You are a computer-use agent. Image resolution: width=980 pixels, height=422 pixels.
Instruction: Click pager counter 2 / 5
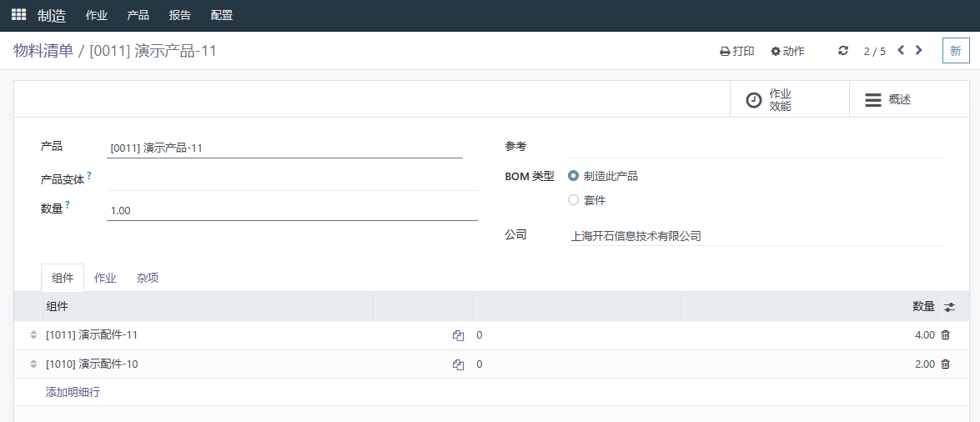874,51
